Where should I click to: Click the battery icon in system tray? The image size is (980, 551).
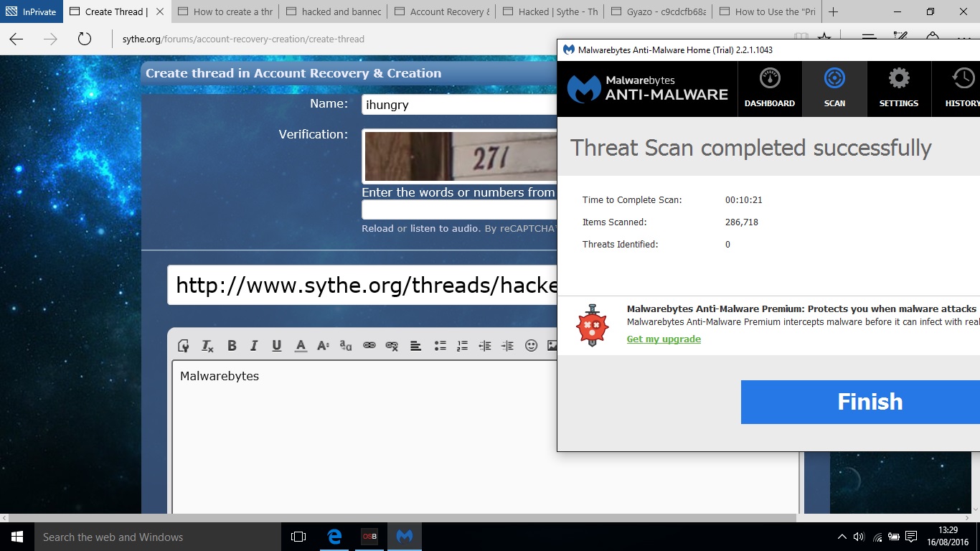pyautogui.click(x=894, y=537)
